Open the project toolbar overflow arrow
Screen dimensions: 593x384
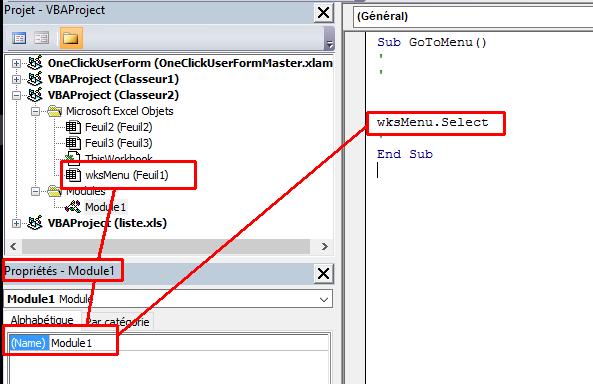(329, 45)
